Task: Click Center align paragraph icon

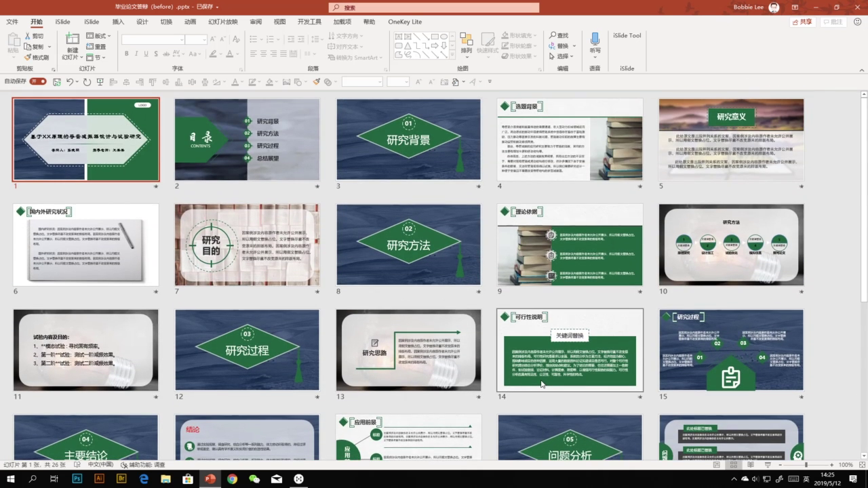Action: point(264,54)
